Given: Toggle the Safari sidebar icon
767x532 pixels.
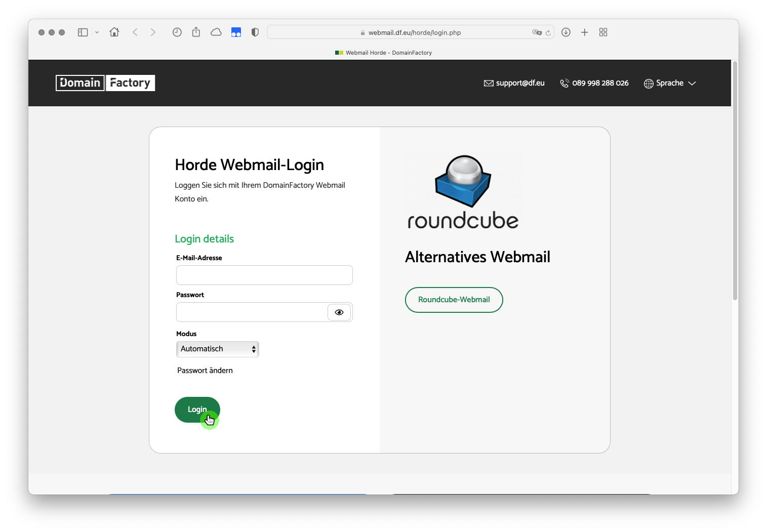Looking at the screenshot, I should click(83, 32).
